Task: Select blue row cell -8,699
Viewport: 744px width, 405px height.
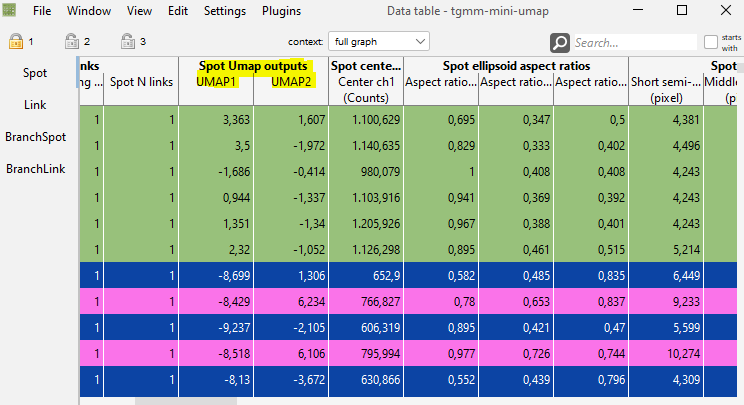Action: click(216, 276)
